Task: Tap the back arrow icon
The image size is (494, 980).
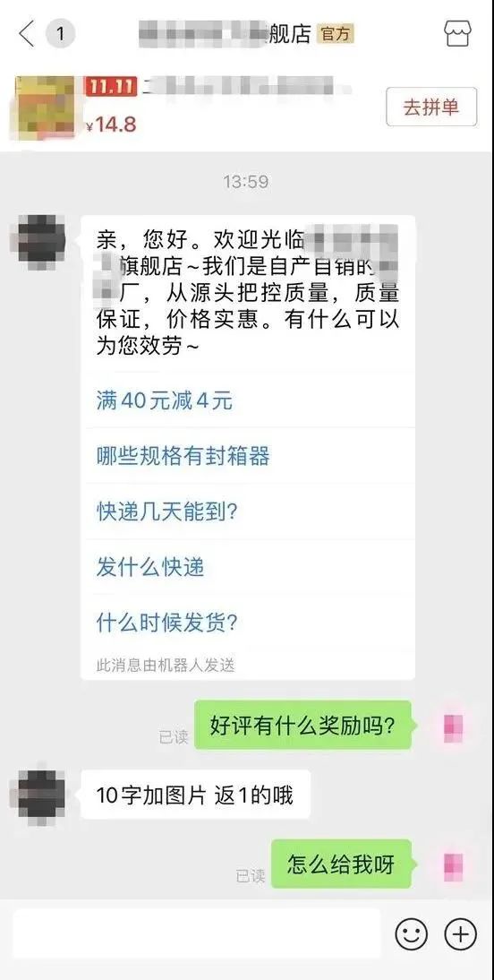Action: point(26,33)
